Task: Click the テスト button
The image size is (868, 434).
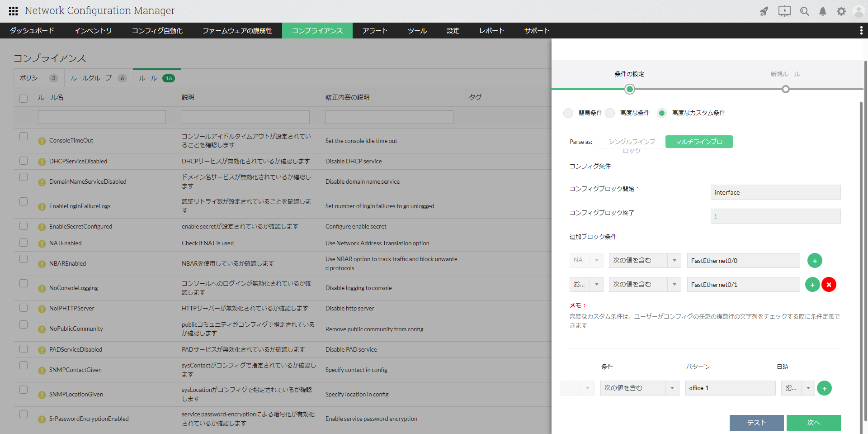Action: [x=756, y=423]
